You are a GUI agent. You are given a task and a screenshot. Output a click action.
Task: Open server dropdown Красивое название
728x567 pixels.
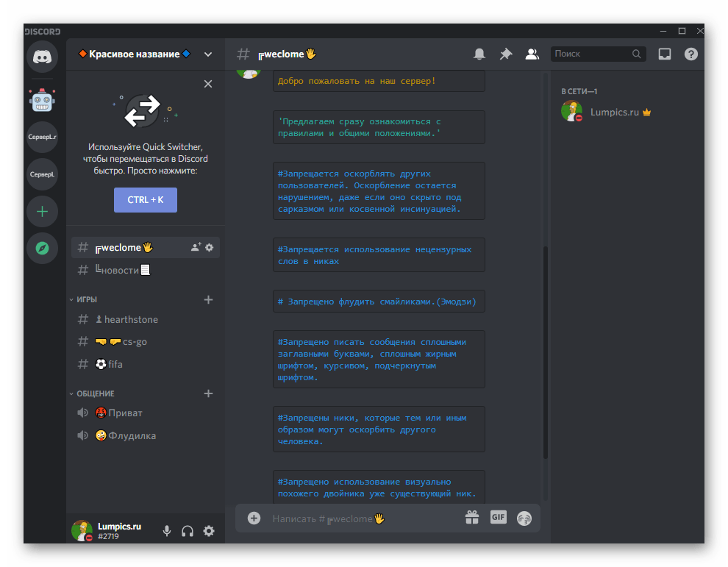tap(145, 54)
